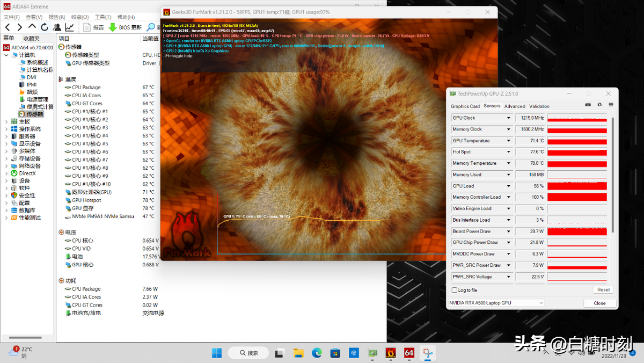This screenshot has width=644, height=363.
Task: Open the Board Power Draw dropdown
Action: (509, 231)
